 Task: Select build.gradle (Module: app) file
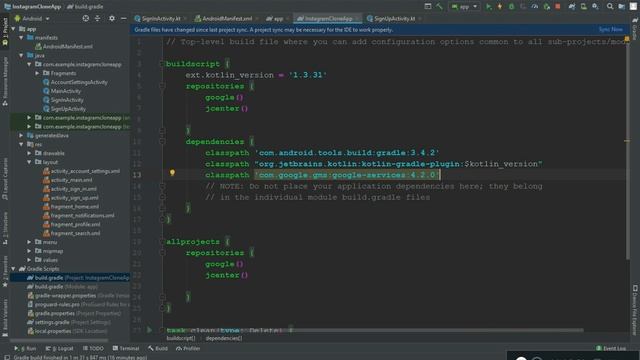62,287
